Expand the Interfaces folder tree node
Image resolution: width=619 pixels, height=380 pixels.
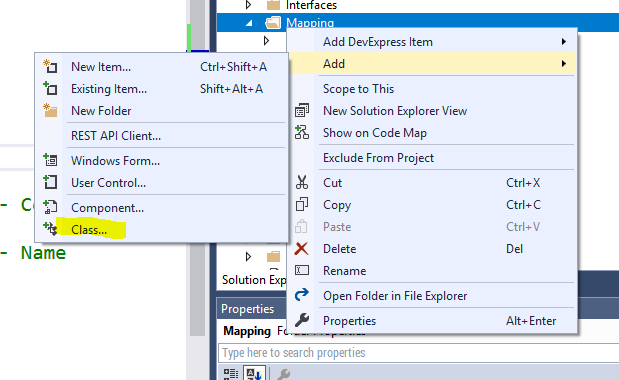click(248, 5)
